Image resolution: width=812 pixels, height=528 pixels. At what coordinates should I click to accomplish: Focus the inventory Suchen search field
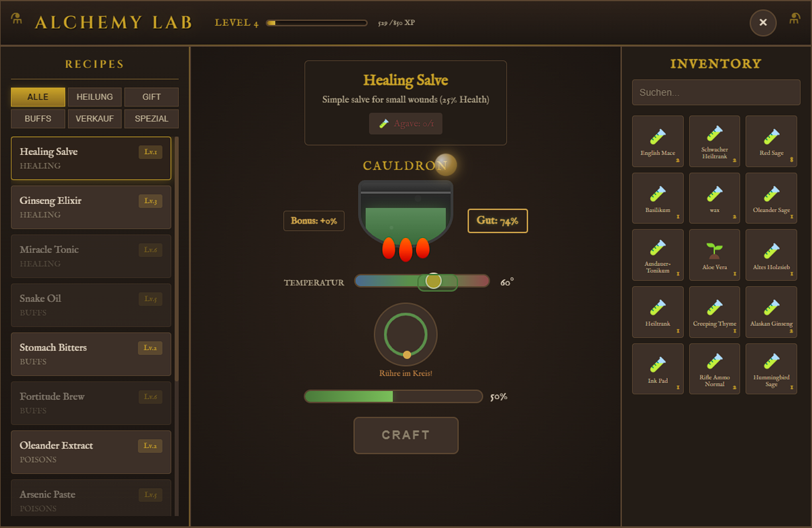click(x=716, y=92)
